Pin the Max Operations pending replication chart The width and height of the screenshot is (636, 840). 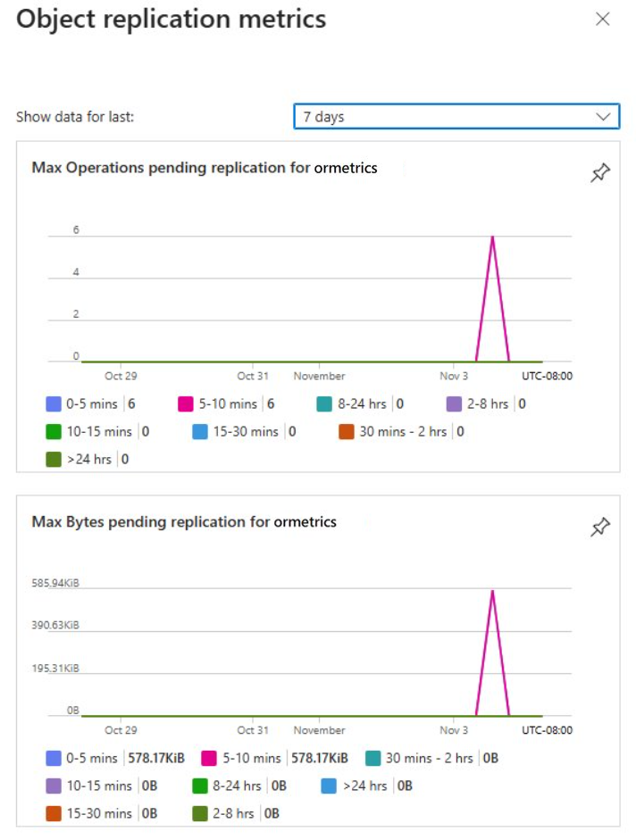click(600, 174)
